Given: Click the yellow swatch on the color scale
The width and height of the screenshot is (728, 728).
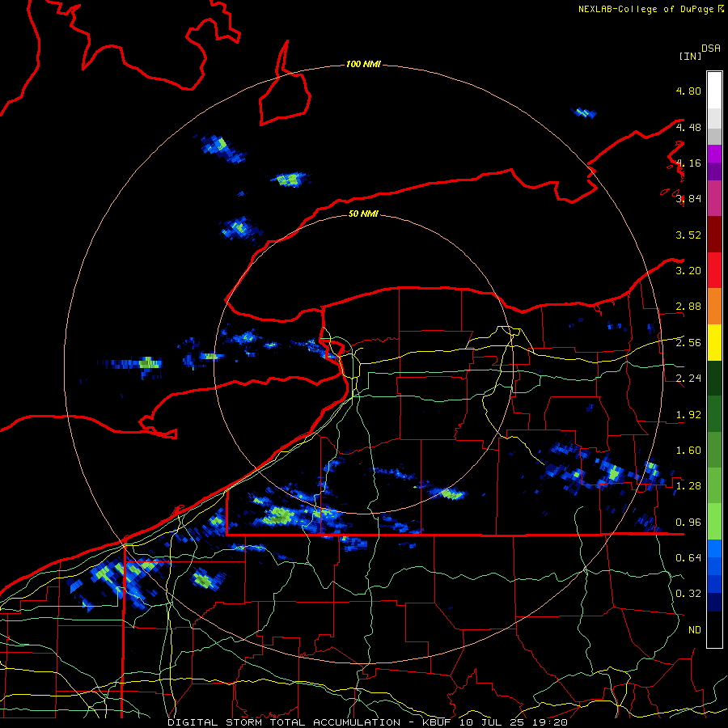Looking at the screenshot, I should 714,342.
